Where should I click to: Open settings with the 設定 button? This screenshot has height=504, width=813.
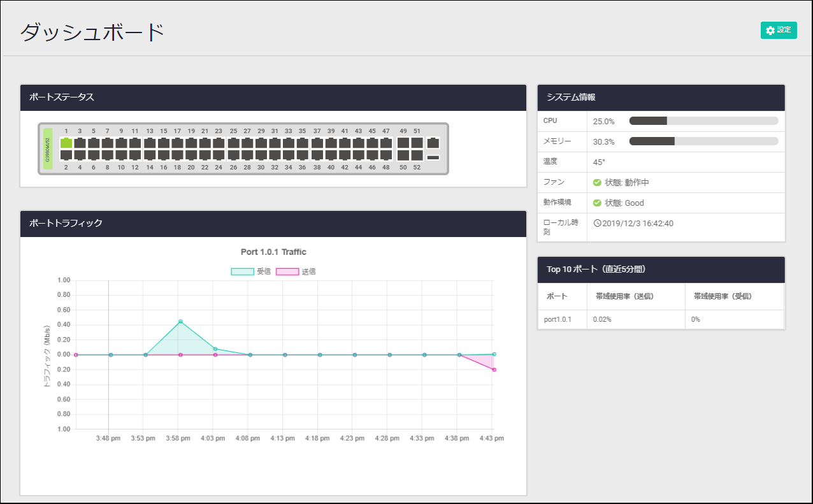pyautogui.click(x=779, y=30)
